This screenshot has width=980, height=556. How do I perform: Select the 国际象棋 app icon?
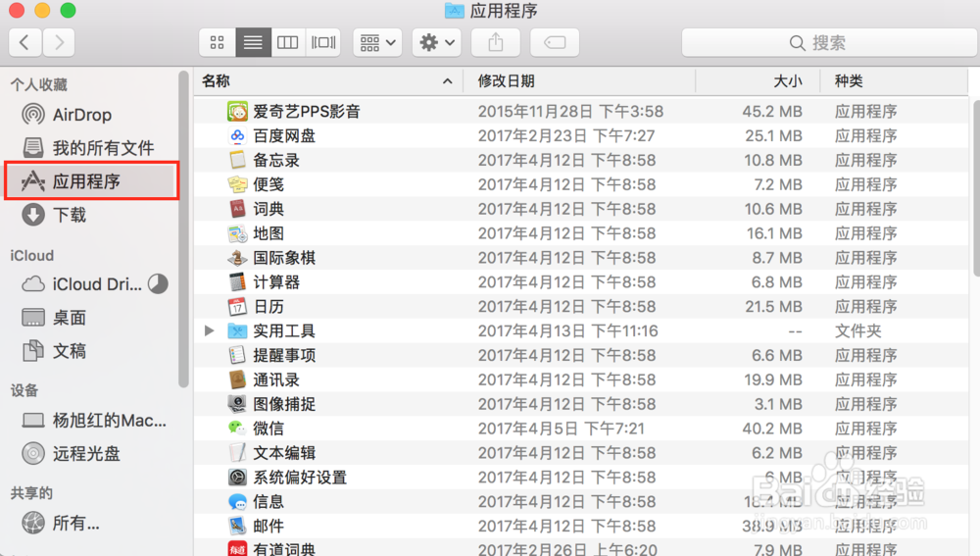click(x=237, y=258)
